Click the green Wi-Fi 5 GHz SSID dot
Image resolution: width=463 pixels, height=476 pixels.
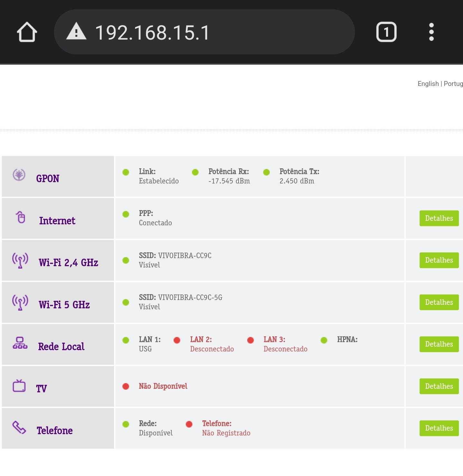(126, 302)
